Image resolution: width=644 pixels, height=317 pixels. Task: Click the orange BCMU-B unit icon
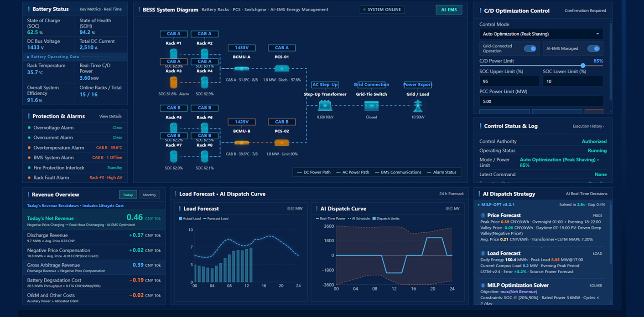[242, 143]
